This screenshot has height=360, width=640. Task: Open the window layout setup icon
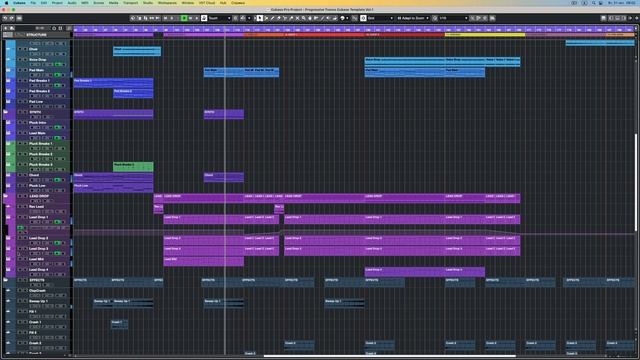603,18
